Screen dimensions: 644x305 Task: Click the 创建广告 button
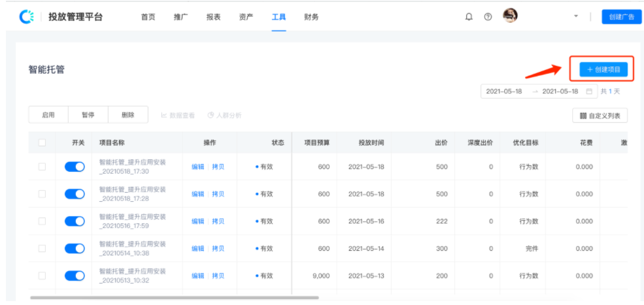coord(622,17)
